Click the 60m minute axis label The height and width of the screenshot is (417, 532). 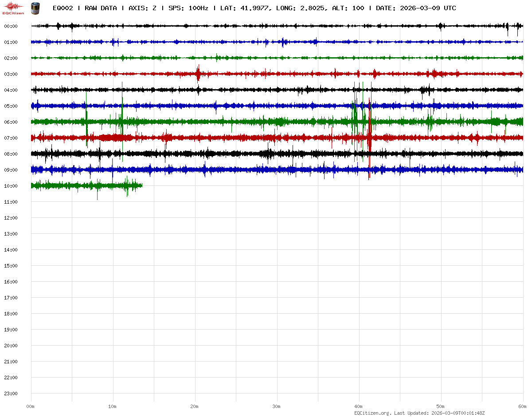[523, 406]
